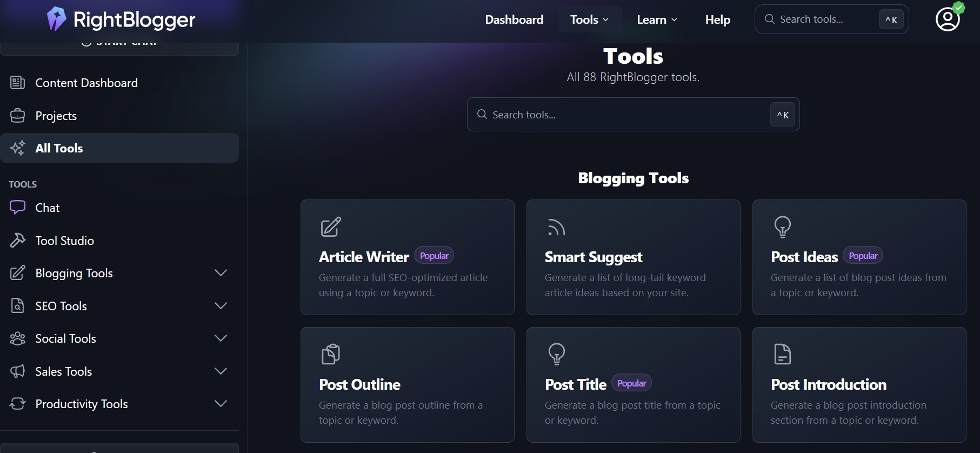Open Chat in sidebar
Image resolution: width=980 pixels, height=453 pixels.
tap(119, 208)
